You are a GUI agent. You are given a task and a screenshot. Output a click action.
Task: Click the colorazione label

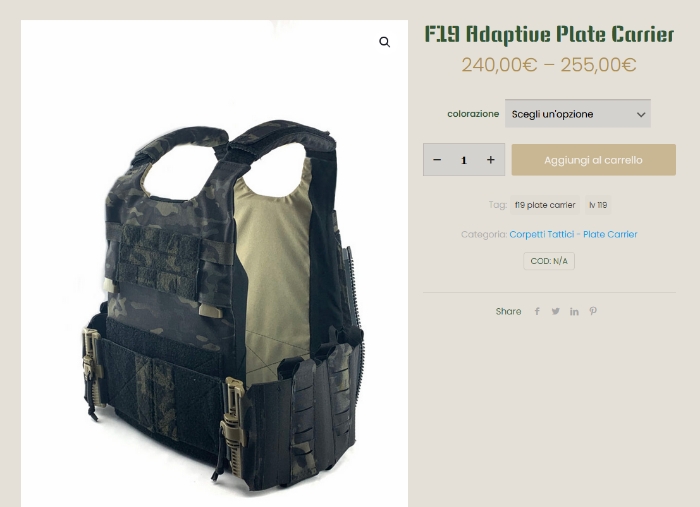[473, 114]
